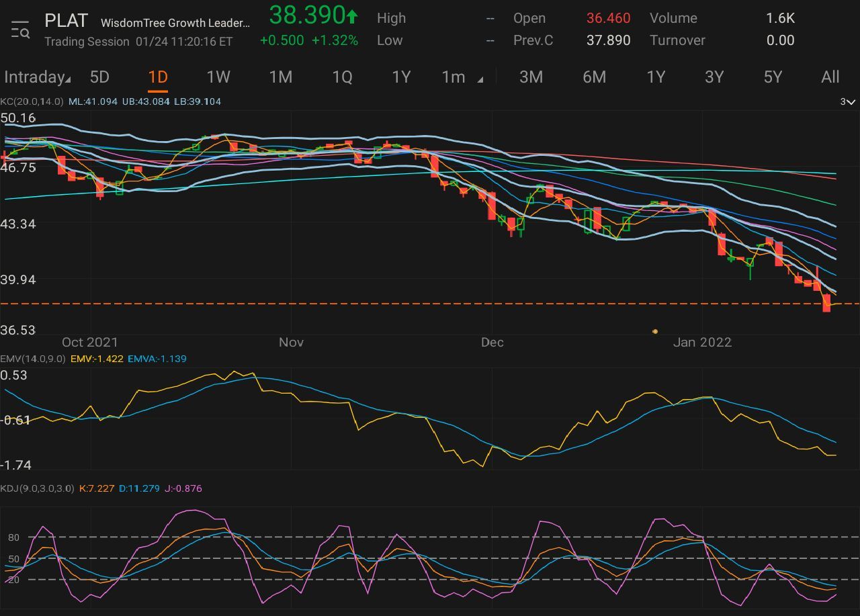Click the Jan 2022 date label
The image size is (860, 616).
(x=702, y=342)
